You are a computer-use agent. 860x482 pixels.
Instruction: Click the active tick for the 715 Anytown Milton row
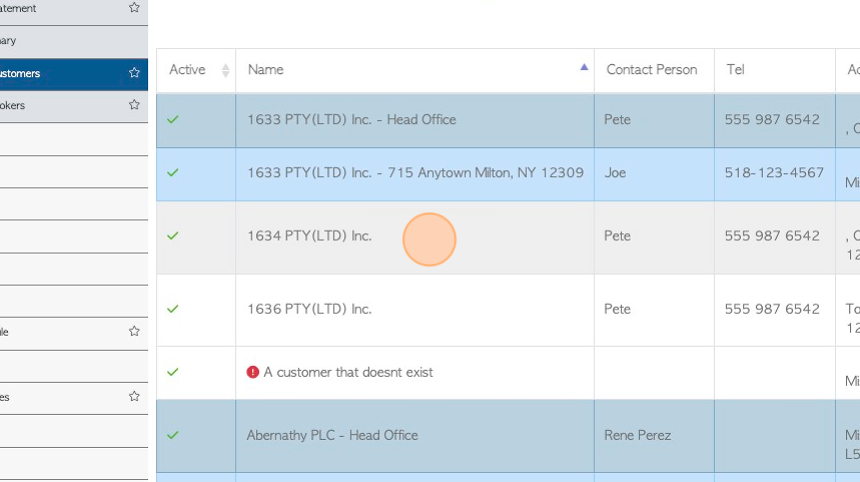[173, 173]
